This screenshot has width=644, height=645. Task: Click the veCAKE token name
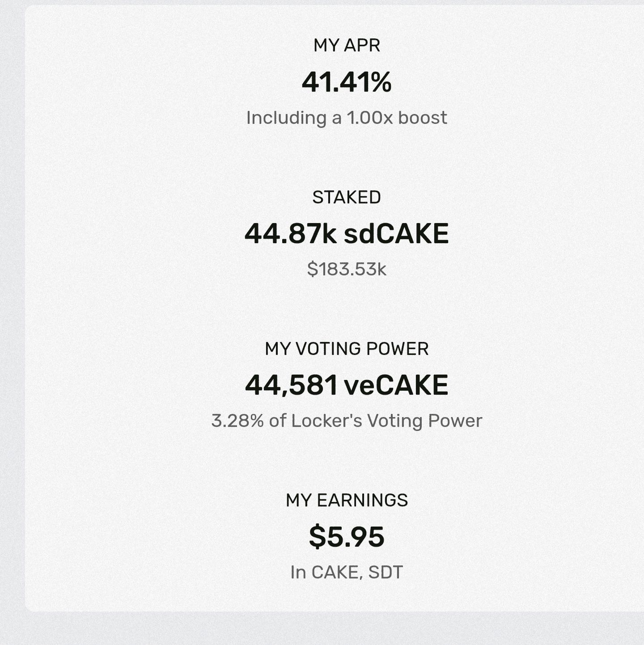point(396,385)
